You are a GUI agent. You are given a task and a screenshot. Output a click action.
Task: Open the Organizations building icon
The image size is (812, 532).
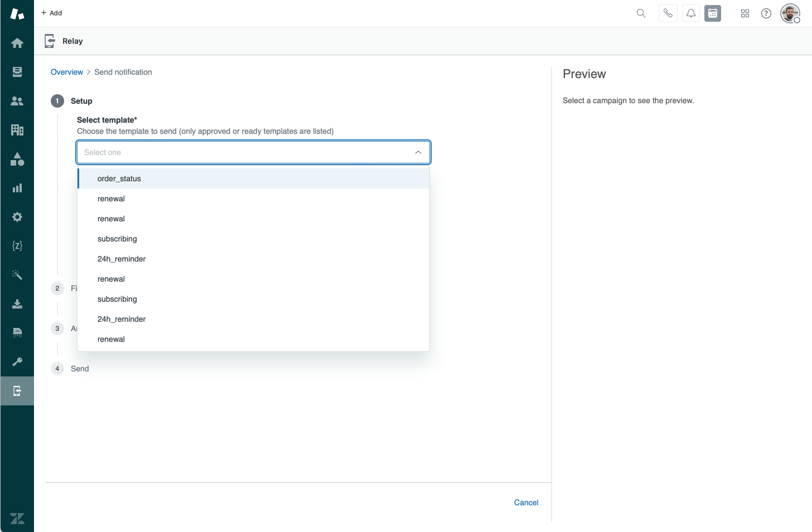(x=17, y=130)
